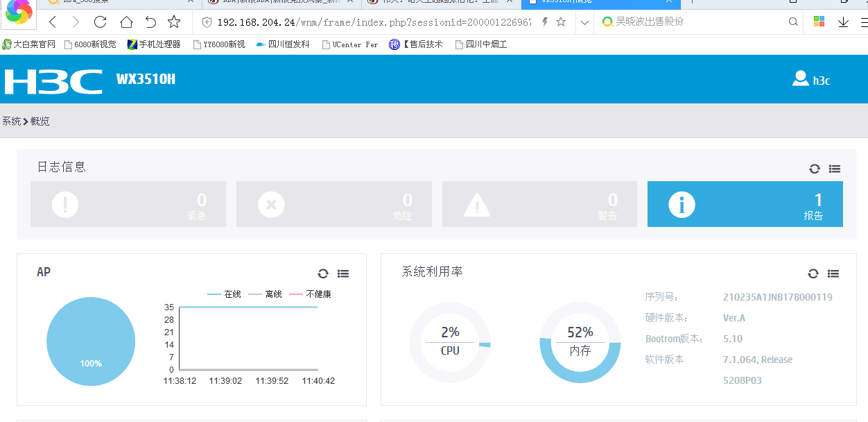Toggle the 不健康 legend series
This screenshot has height=422, width=868.
pyautogui.click(x=310, y=294)
